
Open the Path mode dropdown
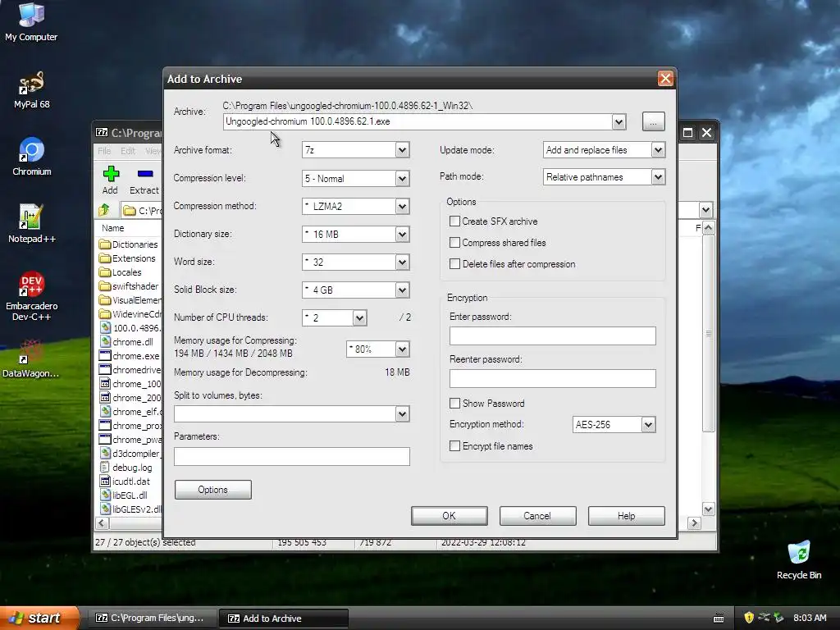click(658, 177)
